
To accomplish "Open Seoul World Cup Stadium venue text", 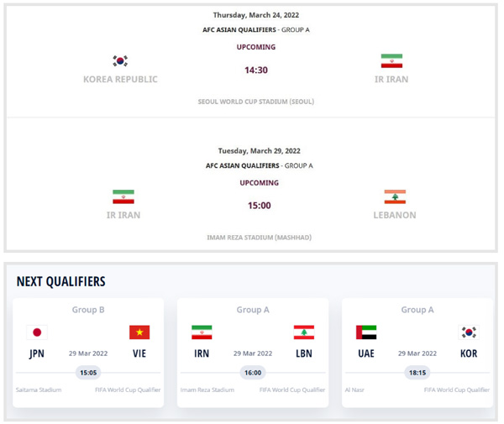I will (256, 102).
